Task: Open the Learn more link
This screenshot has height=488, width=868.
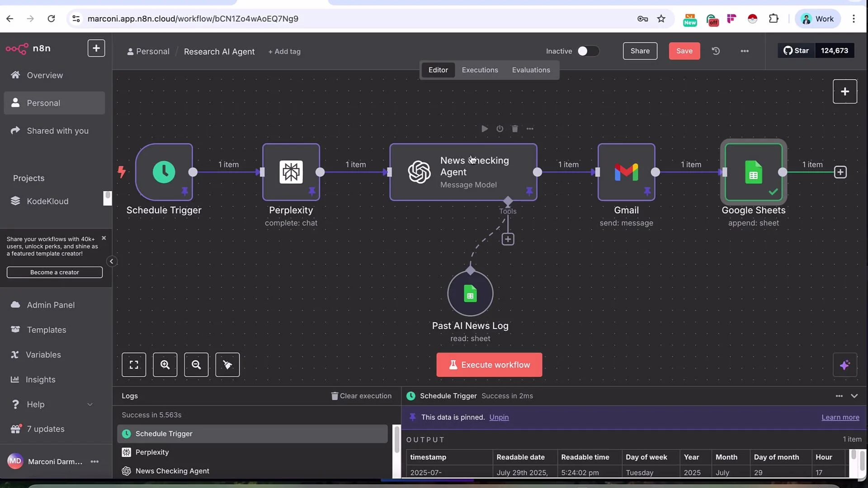Action: (840, 417)
